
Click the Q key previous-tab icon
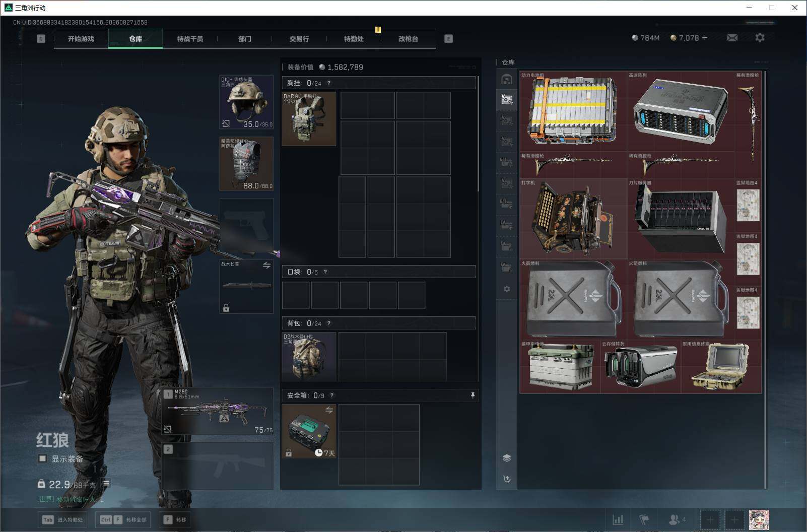41,39
